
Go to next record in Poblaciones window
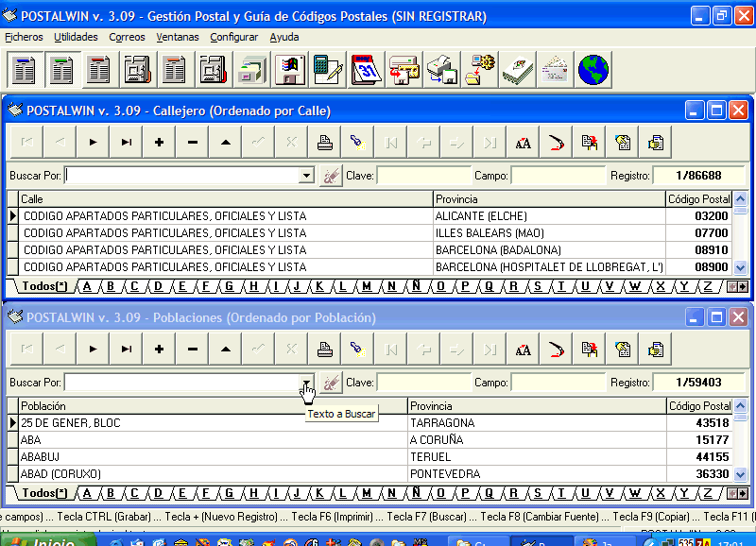click(x=93, y=349)
